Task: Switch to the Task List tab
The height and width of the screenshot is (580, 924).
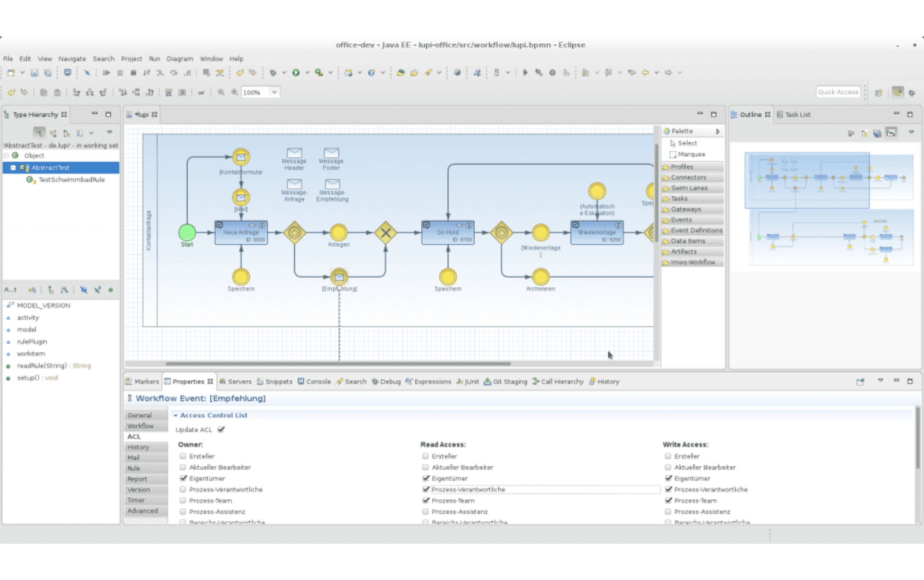Action: tap(793, 114)
